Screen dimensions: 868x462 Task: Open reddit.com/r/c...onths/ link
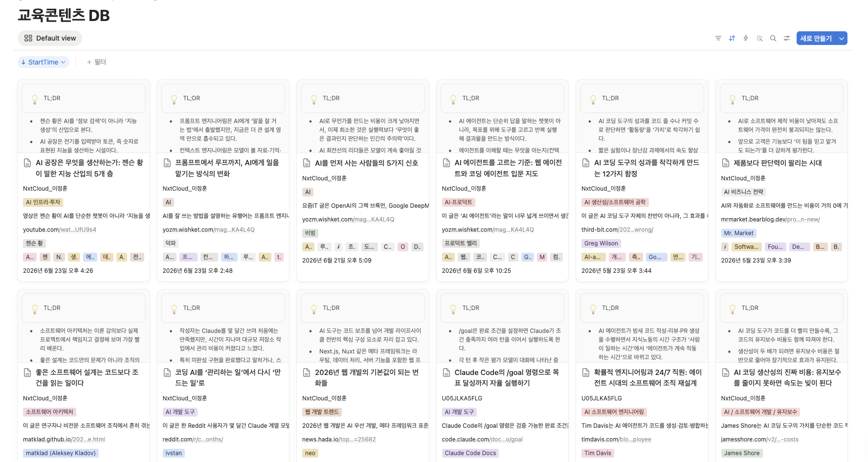[193, 440]
